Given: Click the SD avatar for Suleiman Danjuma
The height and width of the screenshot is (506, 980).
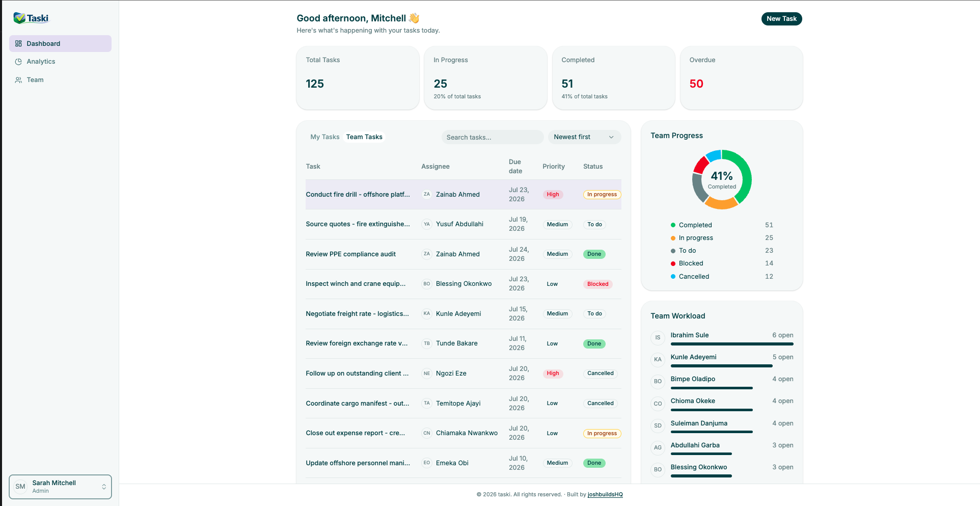Looking at the screenshot, I should [x=658, y=425].
